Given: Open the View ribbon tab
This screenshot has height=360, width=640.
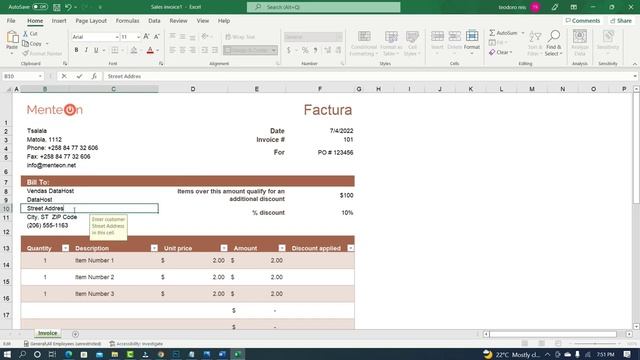Looking at the screenshot, I should coord(202,21).
